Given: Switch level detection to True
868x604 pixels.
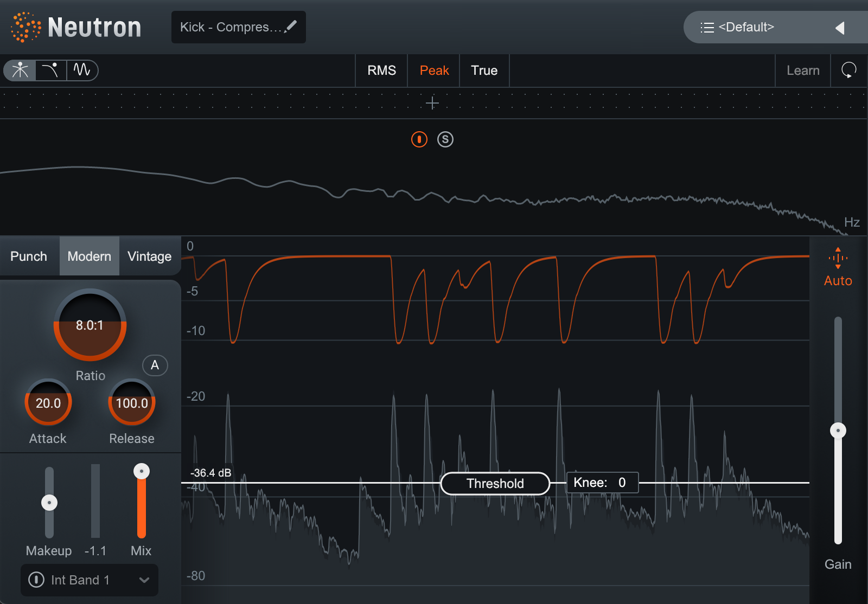Looking at the screenshot, I should coord(484,70).
